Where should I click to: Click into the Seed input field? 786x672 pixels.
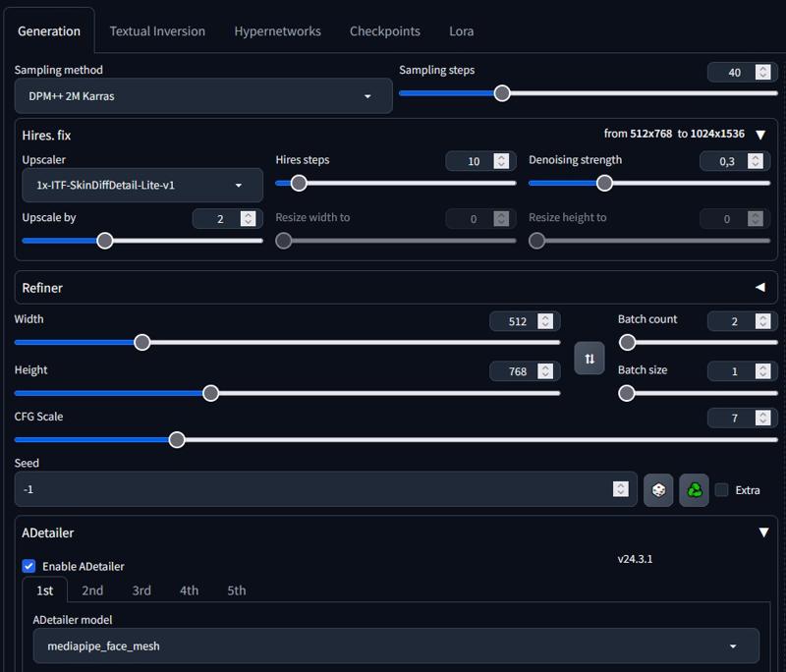point(314,489)
